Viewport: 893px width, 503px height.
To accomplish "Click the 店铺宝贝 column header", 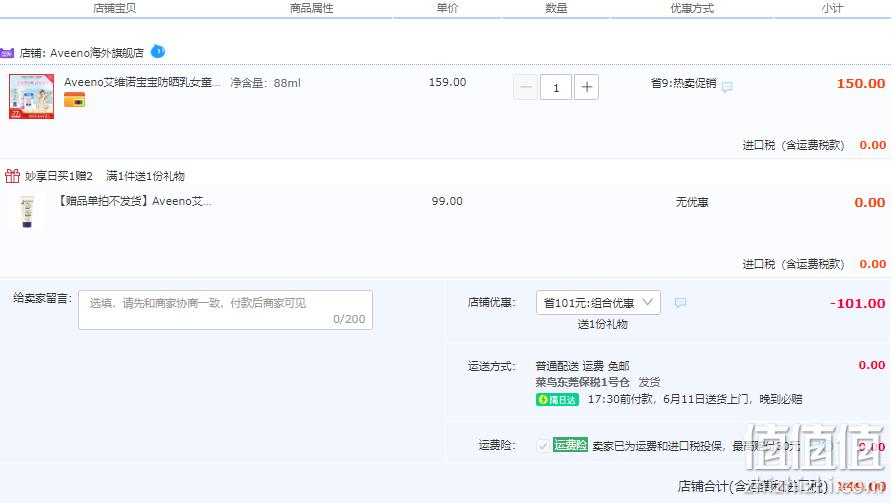I will point(114,8).
